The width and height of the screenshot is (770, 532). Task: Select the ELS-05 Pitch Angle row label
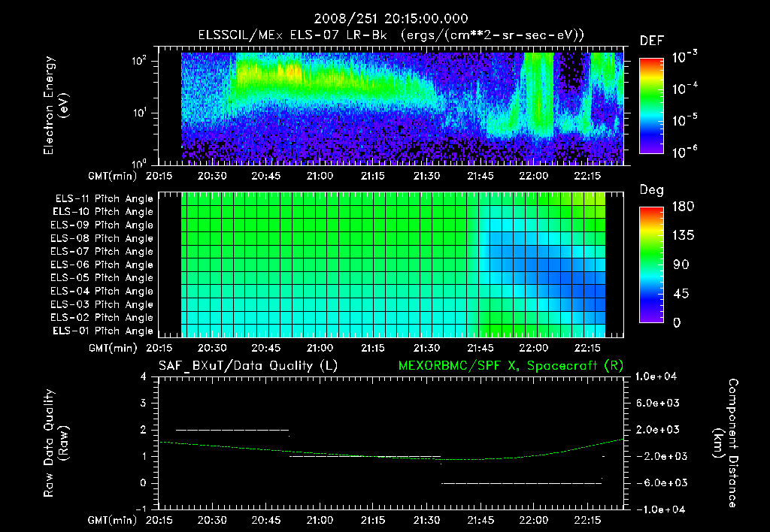coord(102,278)
